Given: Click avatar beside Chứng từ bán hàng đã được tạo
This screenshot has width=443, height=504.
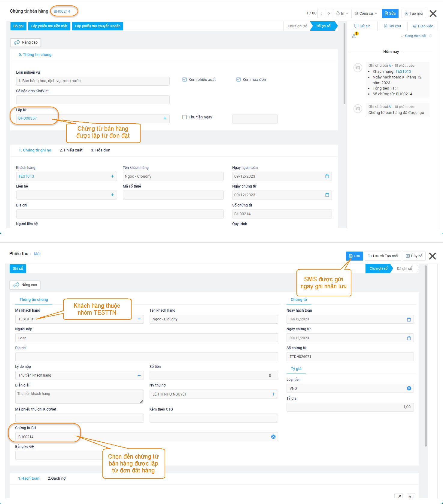Looking at the screenshot, I should (x=358, y=109).
